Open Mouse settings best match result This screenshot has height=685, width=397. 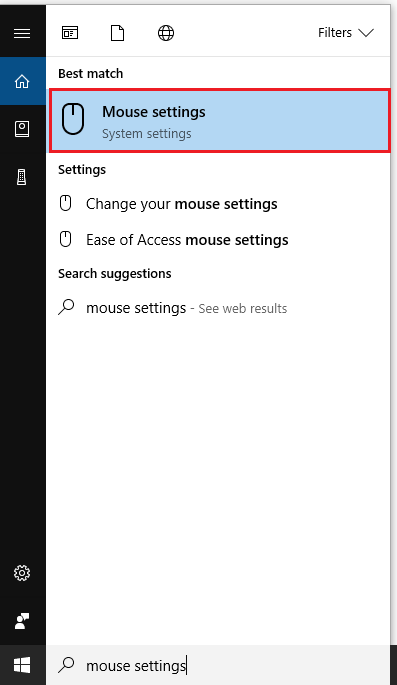coord(219,121)
